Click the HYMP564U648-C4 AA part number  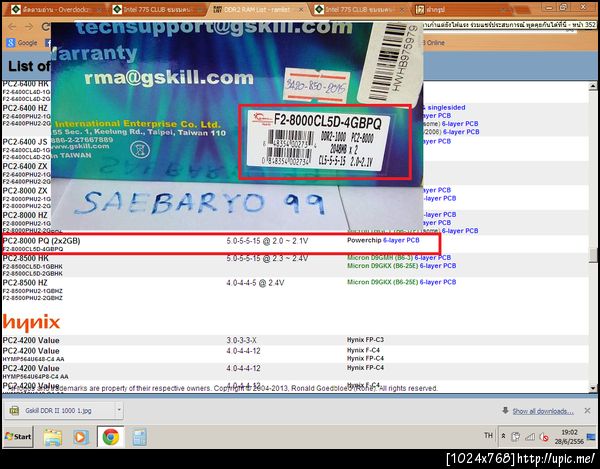click(x=33, y=359)
